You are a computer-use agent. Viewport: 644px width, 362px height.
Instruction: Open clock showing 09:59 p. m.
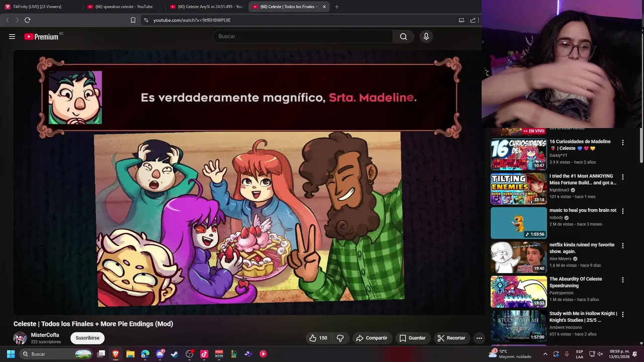coord(619,354)
